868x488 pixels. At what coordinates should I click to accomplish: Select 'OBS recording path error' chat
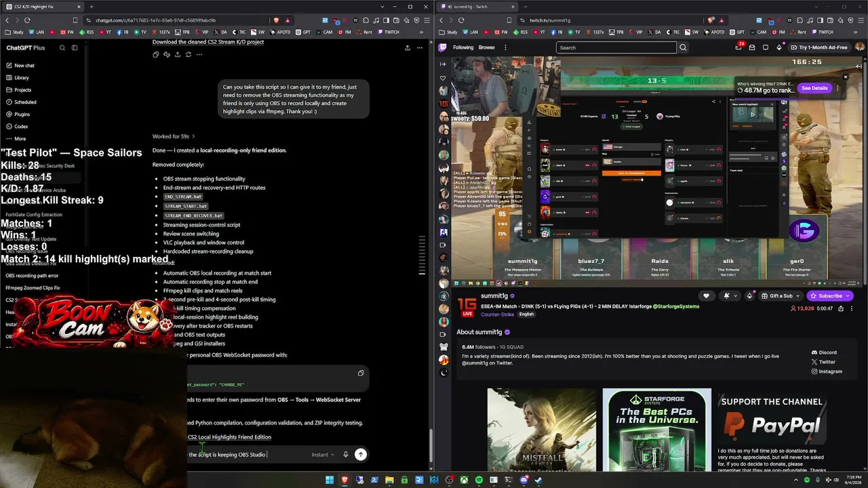[32, 276]
